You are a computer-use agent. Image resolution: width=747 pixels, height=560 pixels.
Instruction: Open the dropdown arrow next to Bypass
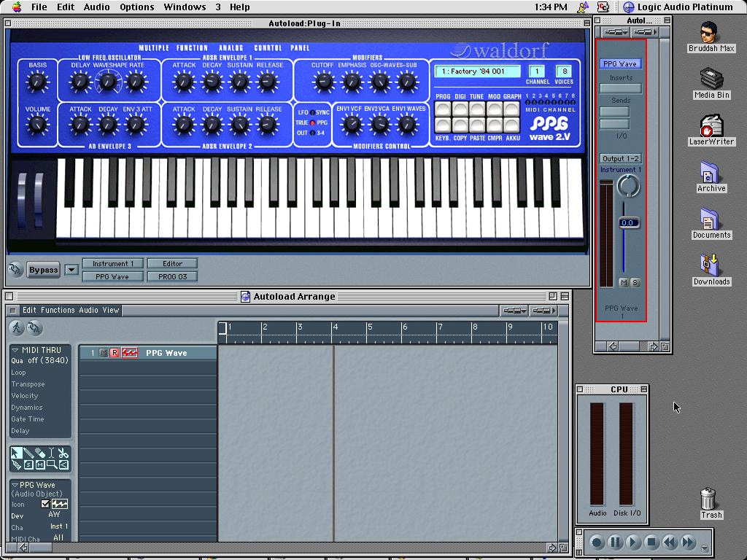point(71,270)
